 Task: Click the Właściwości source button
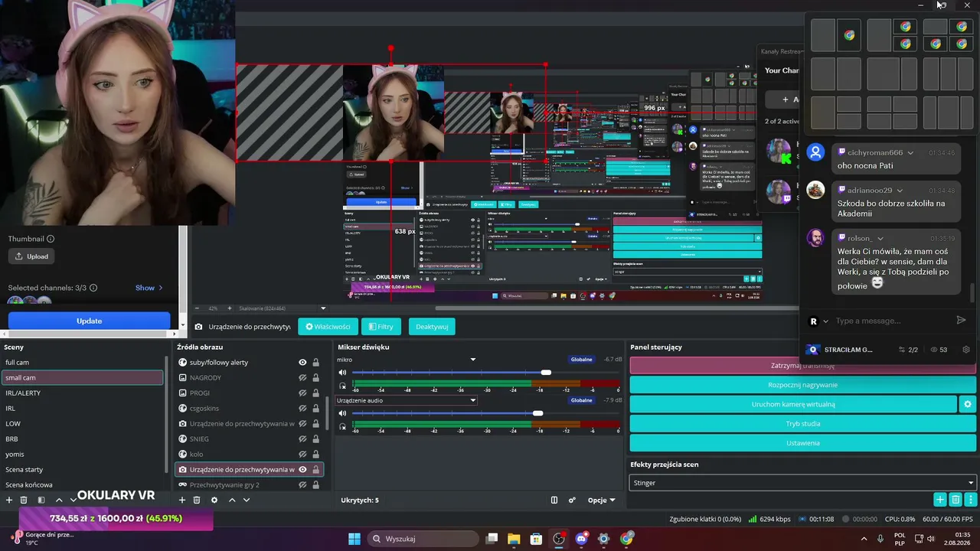tap(328, 327)
